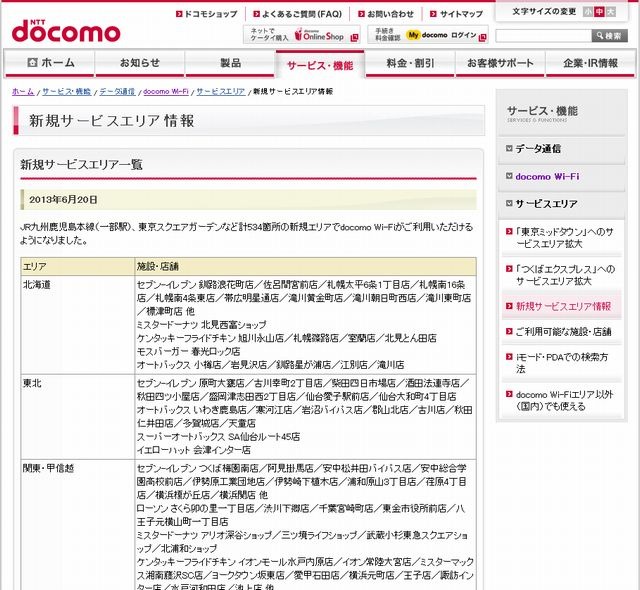
Task: Select small text size 小
Action: tap(588, 12)
